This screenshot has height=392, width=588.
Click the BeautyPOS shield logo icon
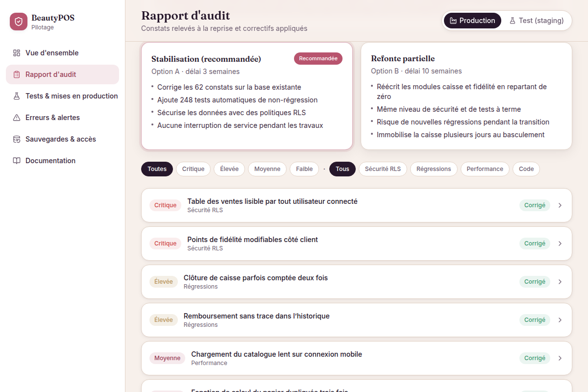[x=19, y=22]
